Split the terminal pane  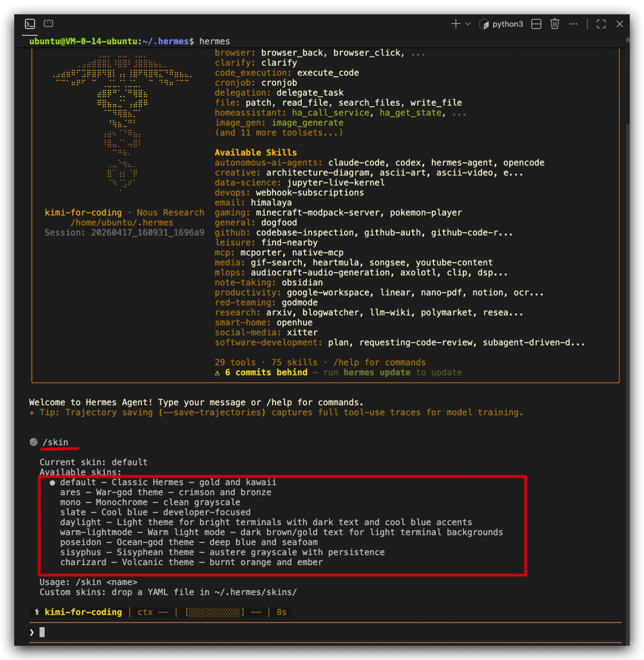(x=536, y=24)
